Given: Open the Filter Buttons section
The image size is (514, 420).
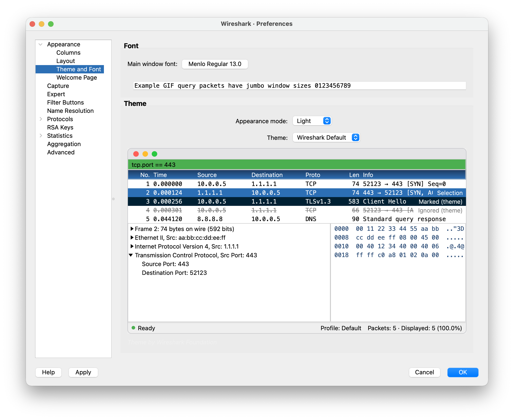Looking at the screenshot, I should tap(65, 103).
